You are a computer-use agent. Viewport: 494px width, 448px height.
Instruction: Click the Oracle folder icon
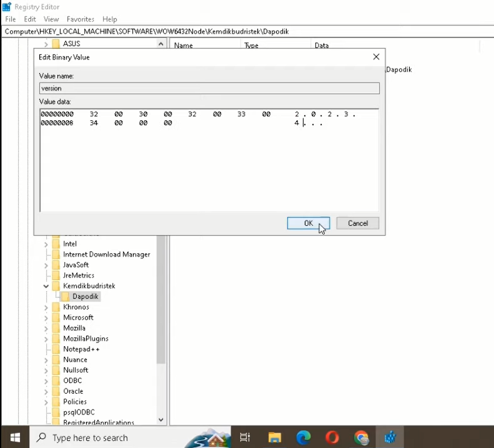(56, 391)
